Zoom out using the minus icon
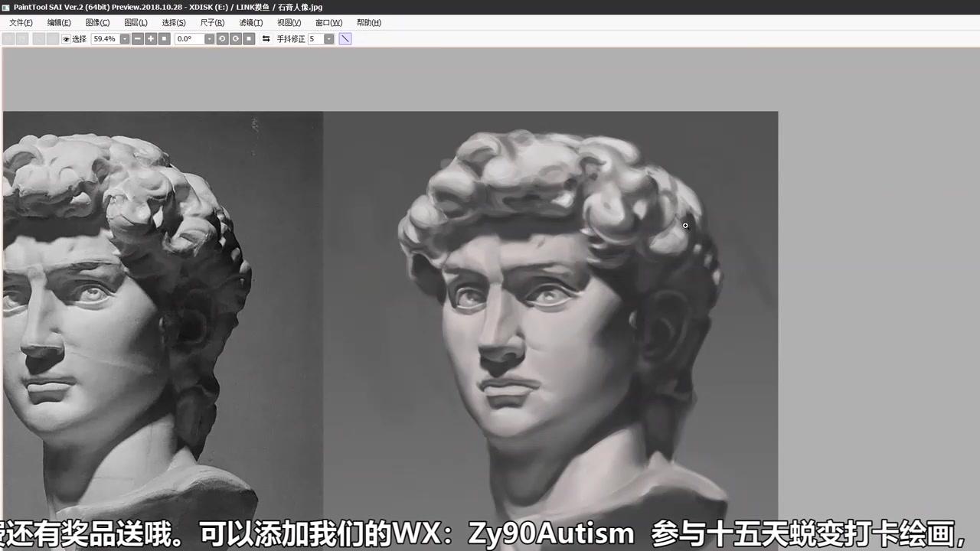This screenshot has width=980, height=551. pyautogui.click(x=137, y=38)
